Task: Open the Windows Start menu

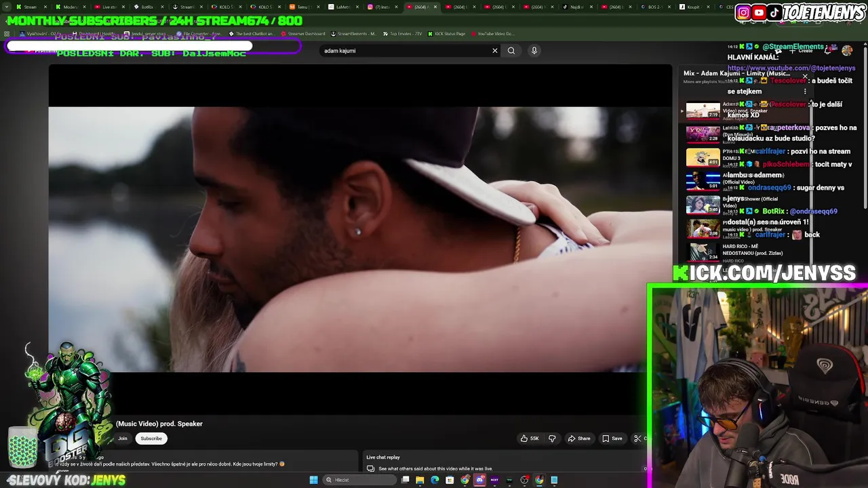Action: pyautogui.click(x=313, y=480)
